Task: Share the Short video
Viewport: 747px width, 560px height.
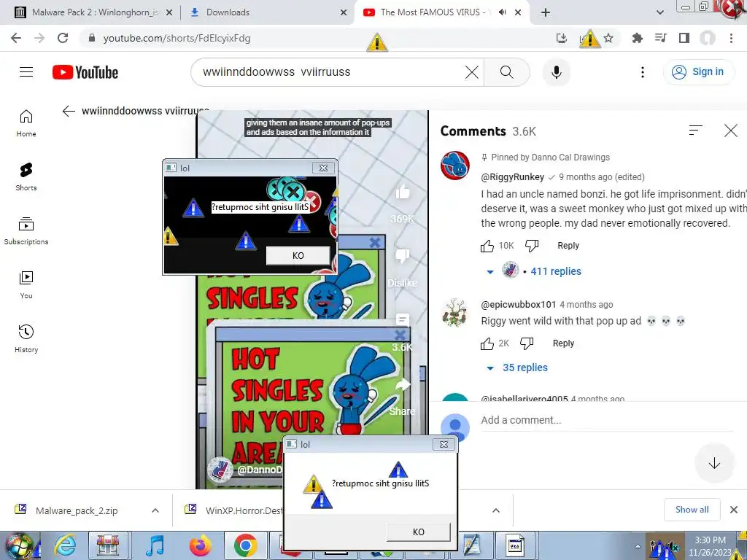Action: [x=403, y=385]
